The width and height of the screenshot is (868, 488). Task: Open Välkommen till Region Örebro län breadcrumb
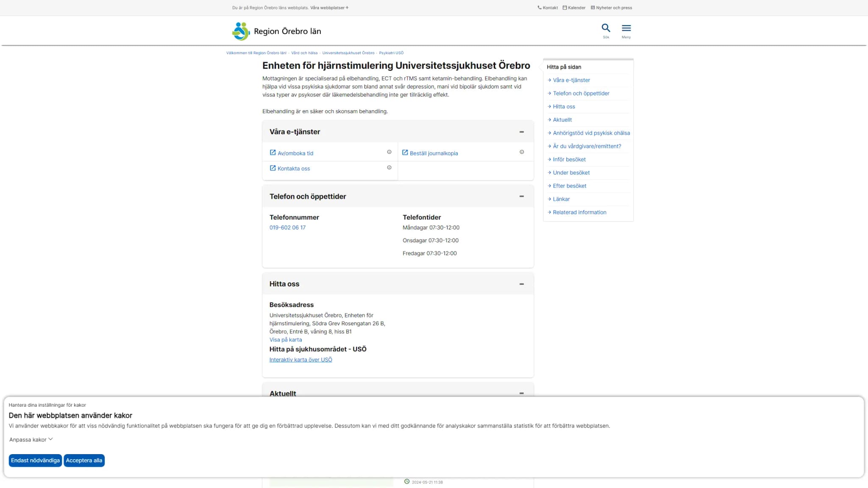[x=256, y=53]
